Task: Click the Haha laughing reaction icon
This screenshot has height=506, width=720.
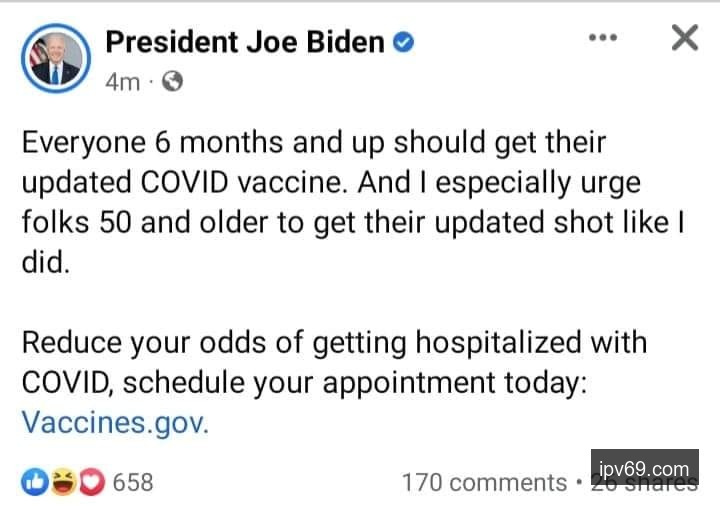Action: tap(64, 483)
